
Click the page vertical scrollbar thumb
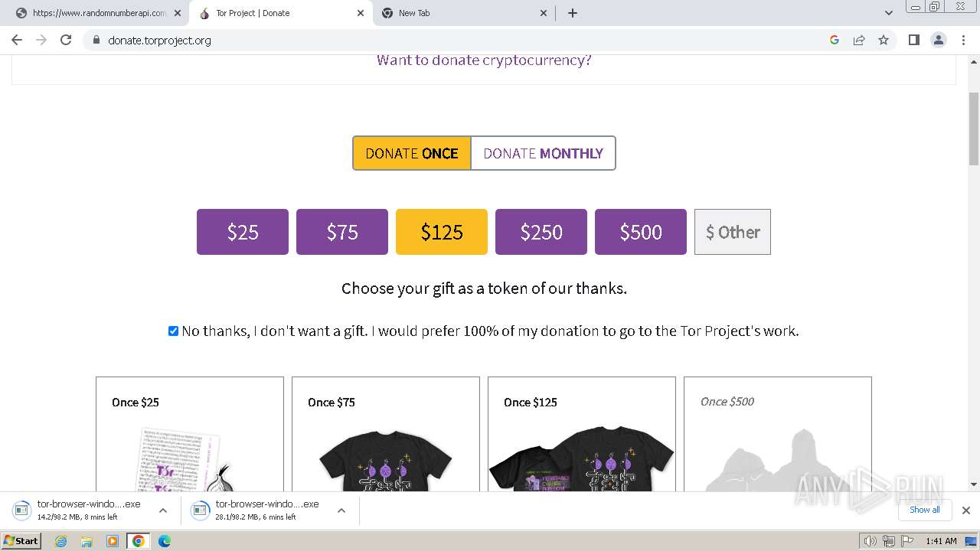tap(974, 130)
